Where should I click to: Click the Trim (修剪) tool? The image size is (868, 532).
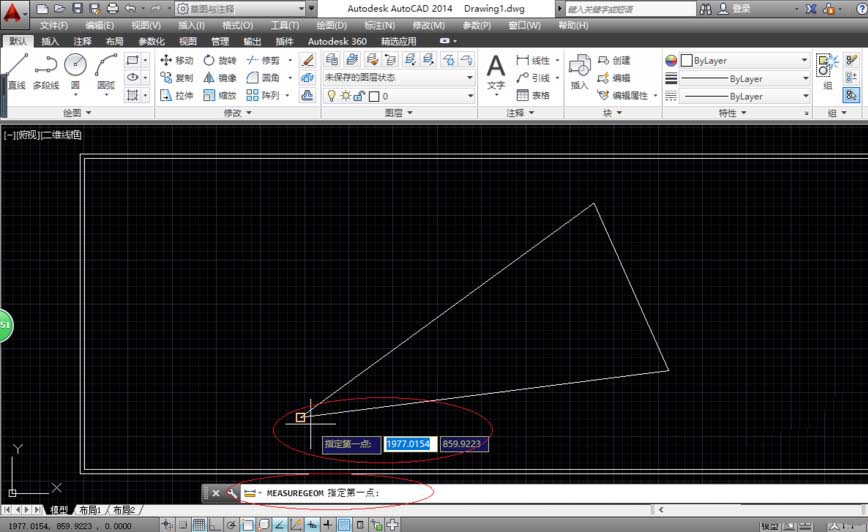264,60
